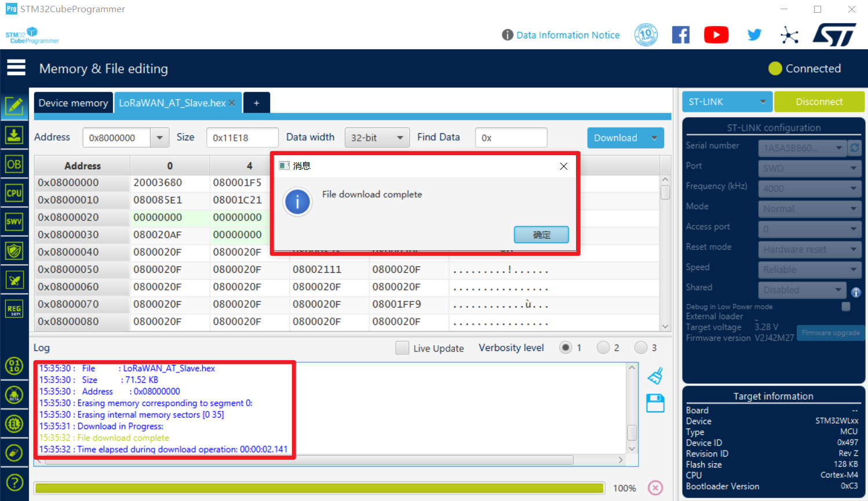Open ST community network icon
Image resolution: width=868 pixels, height=501 pixels.
[789, 35]
